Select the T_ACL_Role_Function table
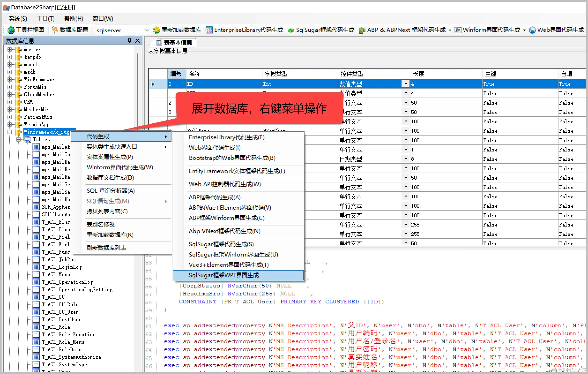The image size is (588, 374). tap(69, 335)
